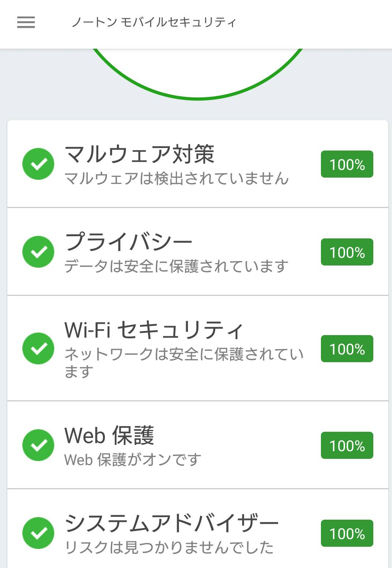The image size is (392, 568).
Task: Click the green checkmark beside マルウェア対策
Action: (x=38, y=164)
